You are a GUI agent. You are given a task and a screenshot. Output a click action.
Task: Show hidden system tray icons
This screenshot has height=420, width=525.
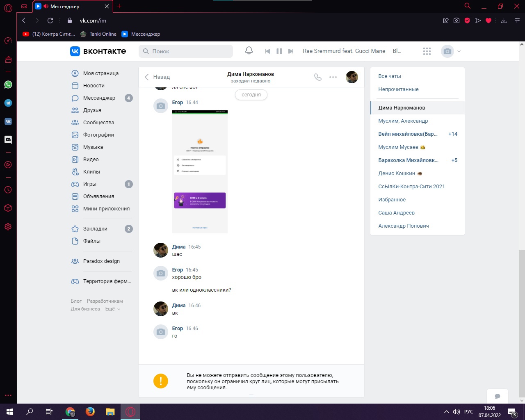click(446, 412)
